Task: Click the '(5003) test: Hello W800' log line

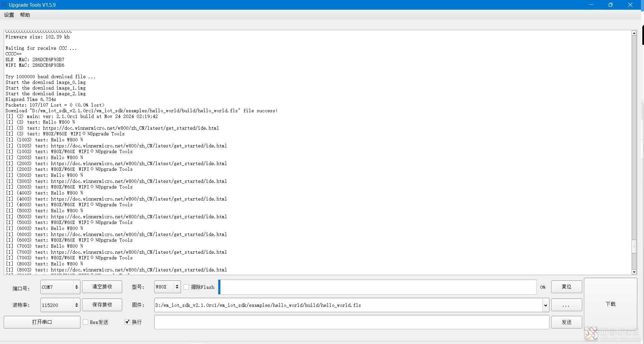Action: click(x=45, y=211)
